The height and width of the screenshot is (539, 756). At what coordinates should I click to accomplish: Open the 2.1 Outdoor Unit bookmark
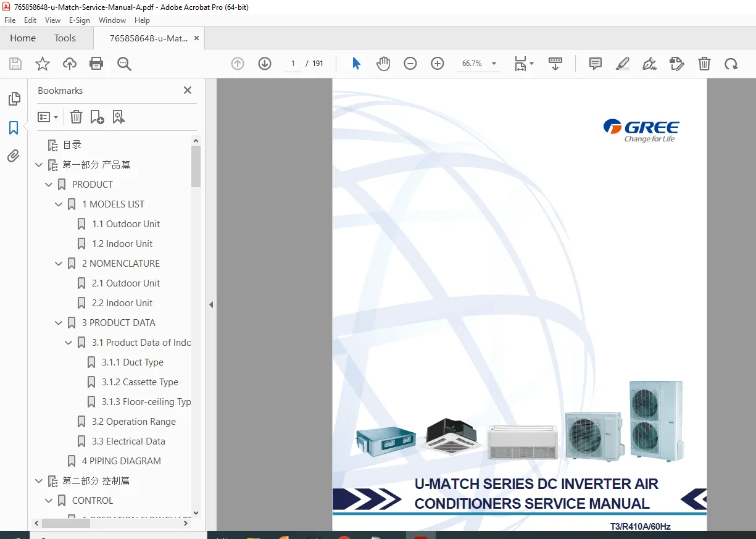126,283
